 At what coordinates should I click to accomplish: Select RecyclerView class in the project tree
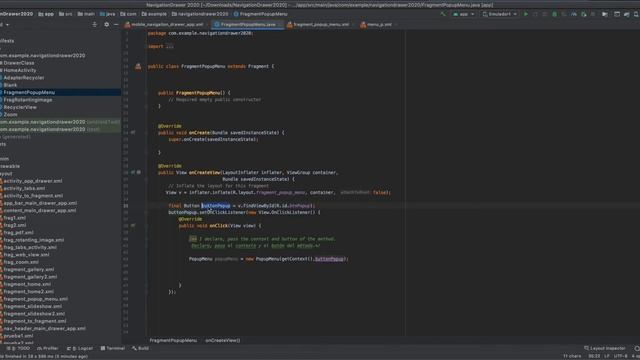tap(20, 107)
